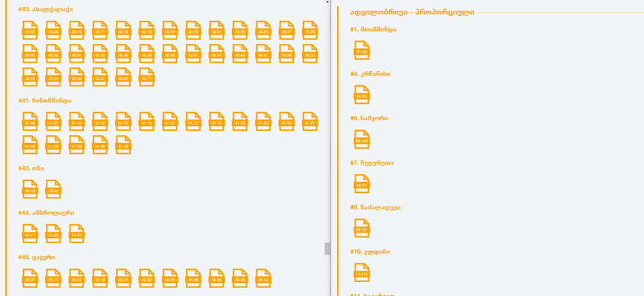Open file 40.29
The width and height of the screenshot is (644, 296).
30,54
